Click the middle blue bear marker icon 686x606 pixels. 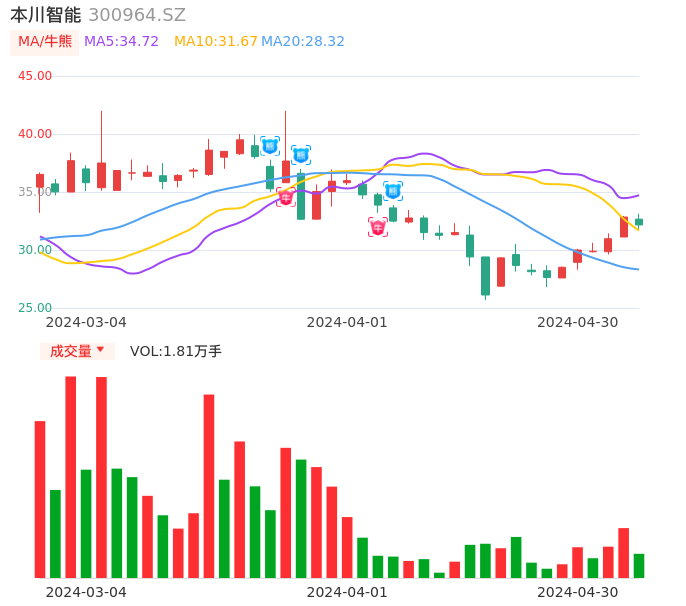tap(301, 155)
